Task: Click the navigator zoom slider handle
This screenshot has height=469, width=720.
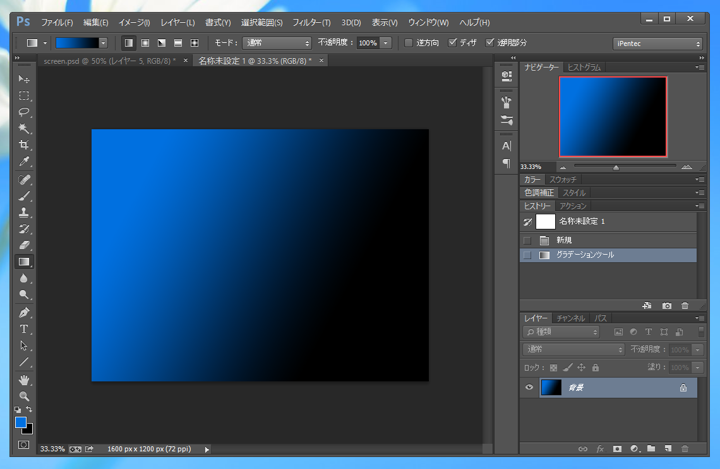Action: (x=616, y=168)
